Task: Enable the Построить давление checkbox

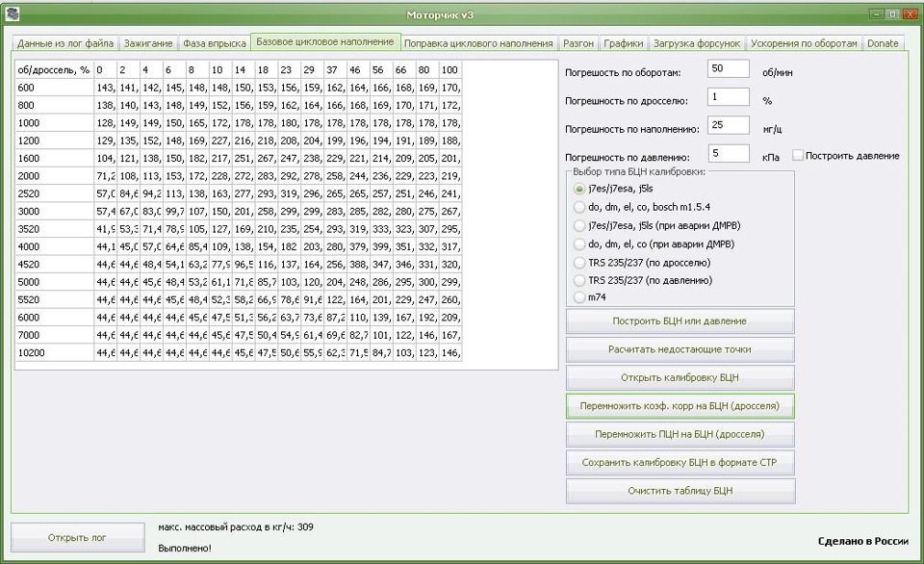Action: 798,156
